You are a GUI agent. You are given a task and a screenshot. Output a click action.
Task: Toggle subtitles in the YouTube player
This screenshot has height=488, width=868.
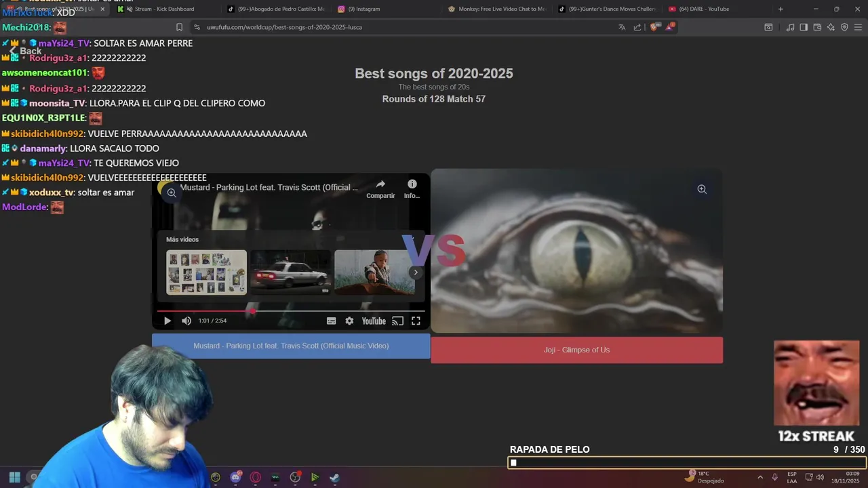pos(332,321)
